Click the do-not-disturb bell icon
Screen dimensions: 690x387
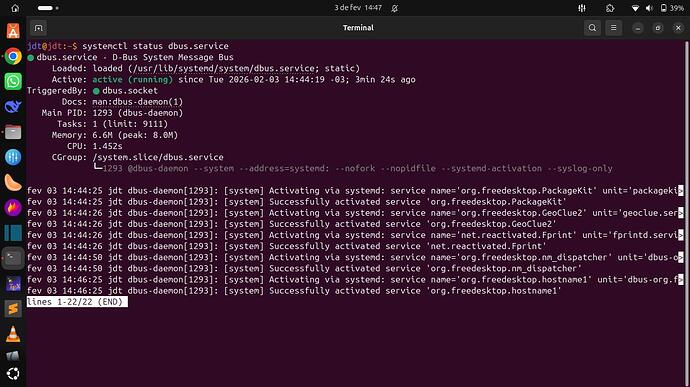click(395, 8)
